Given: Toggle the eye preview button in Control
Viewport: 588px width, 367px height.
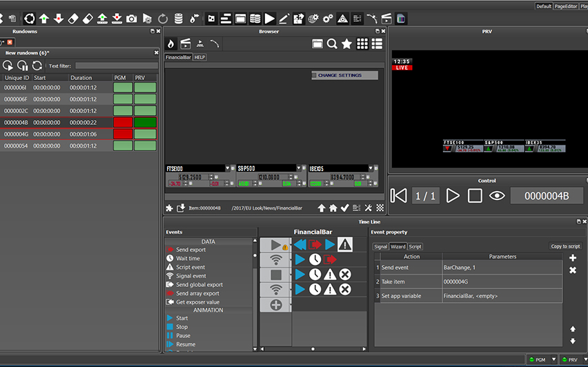Looking at the screenshot, I should click(x=497, y=196).
